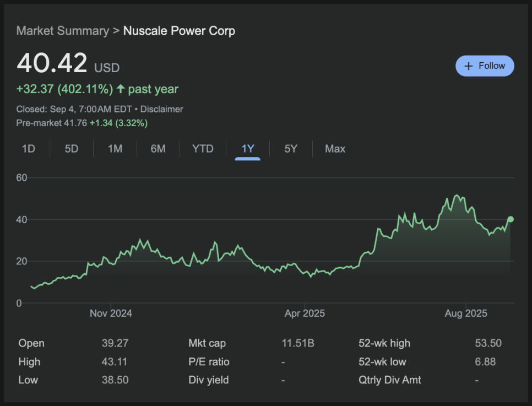The height and width of the screenshot is (406, 532).
Task: Click the Nuscale Power Corp title
Action: click(x=179, y=31)
